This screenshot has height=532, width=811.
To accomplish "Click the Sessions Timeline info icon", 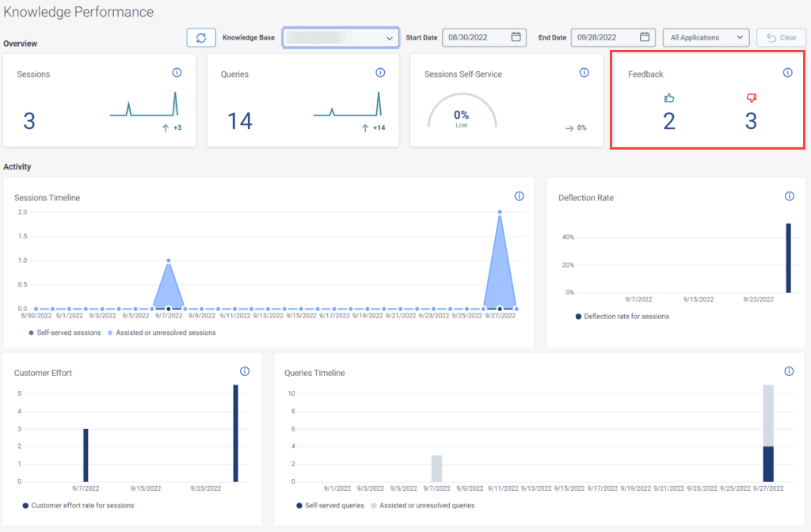I will pos(520,196).
